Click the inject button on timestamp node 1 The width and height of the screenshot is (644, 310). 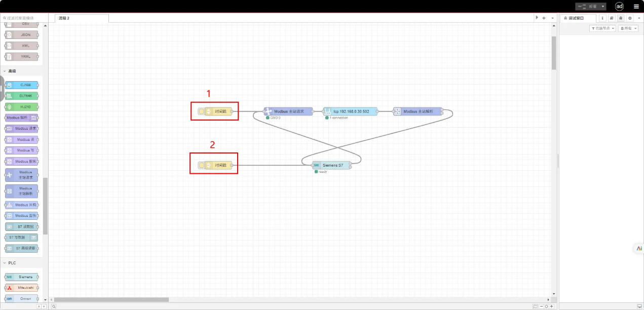[201, 111]
